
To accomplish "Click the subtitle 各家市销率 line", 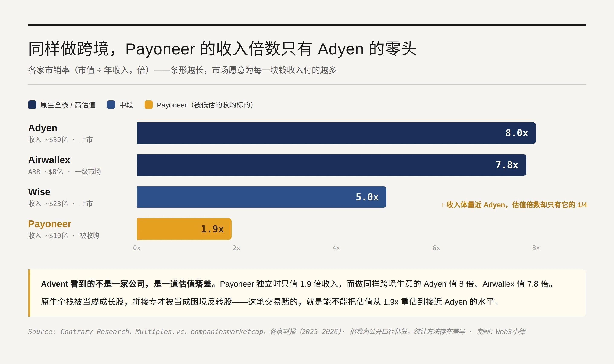I will point(182,70).
